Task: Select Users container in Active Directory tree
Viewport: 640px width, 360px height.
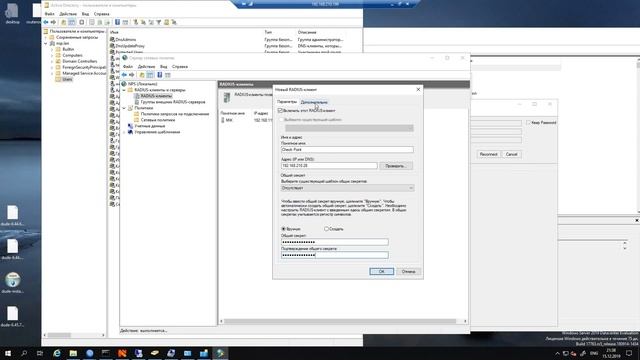Action: 67,79
